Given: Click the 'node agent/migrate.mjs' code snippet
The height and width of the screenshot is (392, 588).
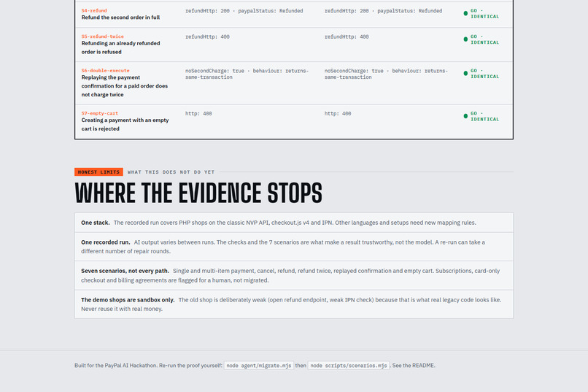Looking at the screenshot, I should coord(259,366).
